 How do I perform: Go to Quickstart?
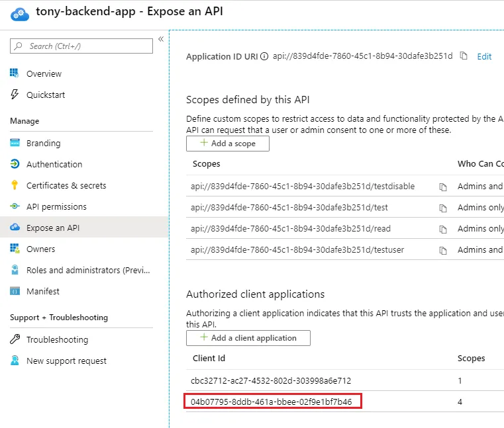(46, 95)
